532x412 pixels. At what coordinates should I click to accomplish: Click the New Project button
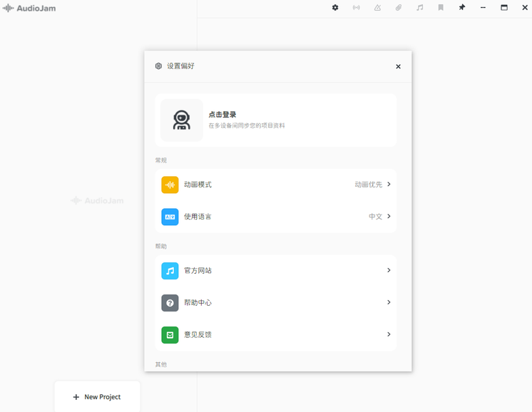(x=97, y=396)
